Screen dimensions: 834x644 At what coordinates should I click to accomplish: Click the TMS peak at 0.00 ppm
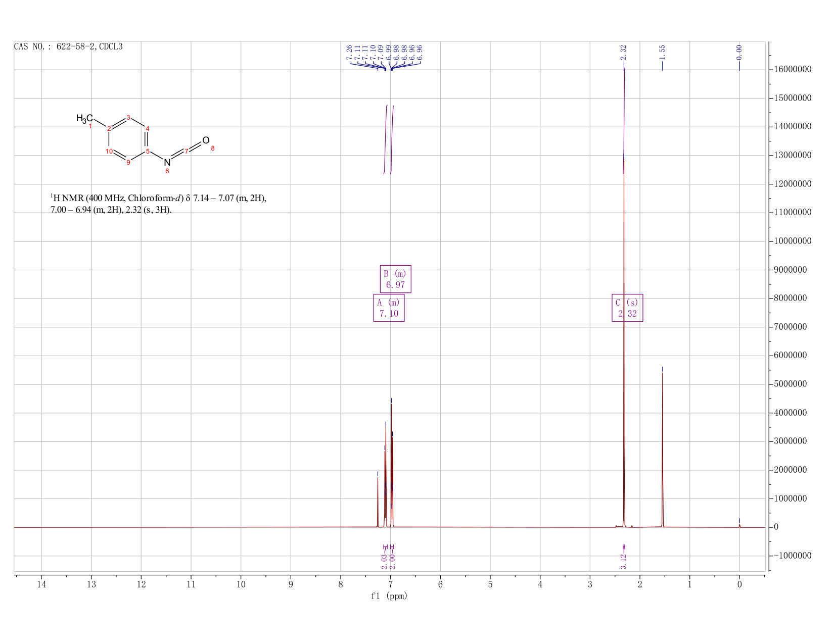tap(739, 525)
